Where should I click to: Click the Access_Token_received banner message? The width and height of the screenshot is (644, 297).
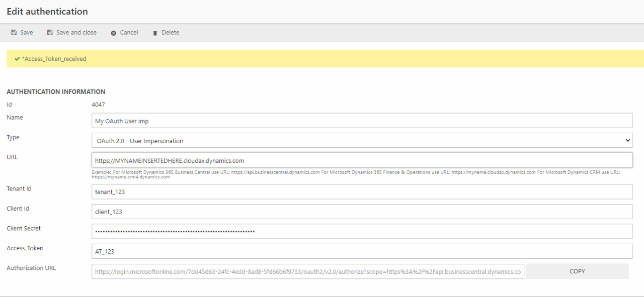[54, 59]
